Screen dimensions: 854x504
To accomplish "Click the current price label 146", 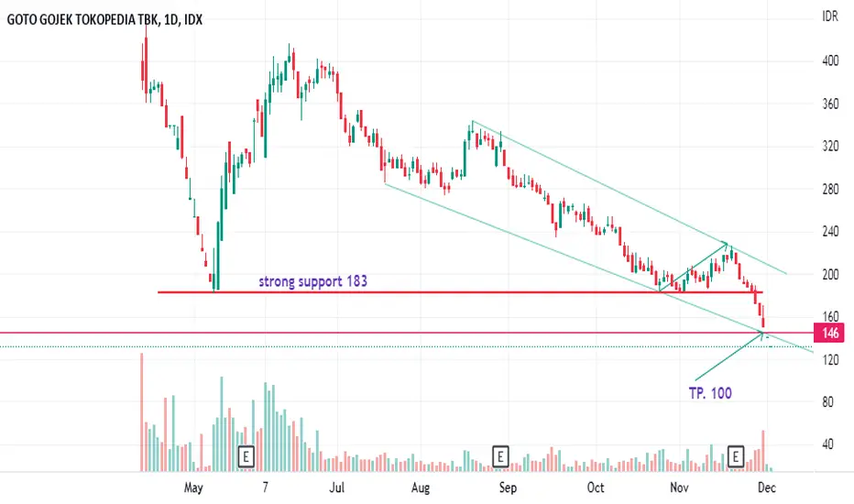I will point(829,333).
